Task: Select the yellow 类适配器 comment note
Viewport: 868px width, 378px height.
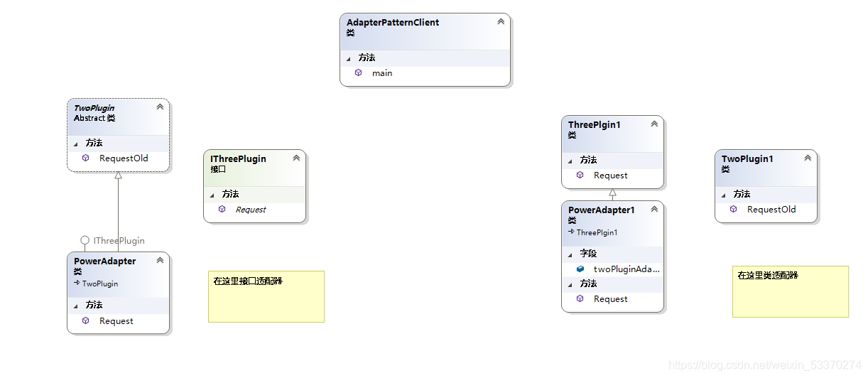Action: (791, 291)
